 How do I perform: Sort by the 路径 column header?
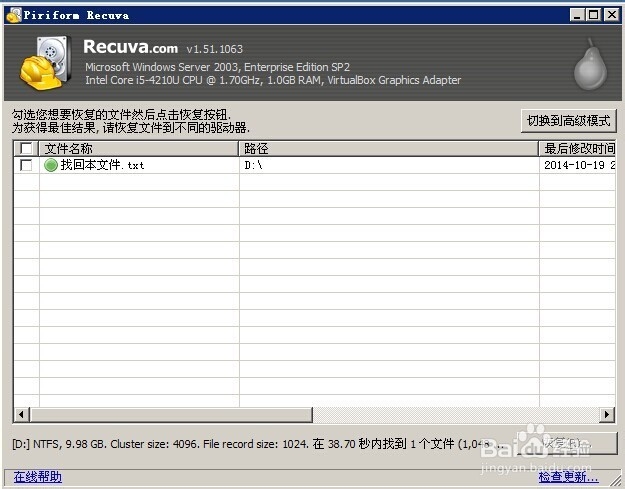(389, 149)
